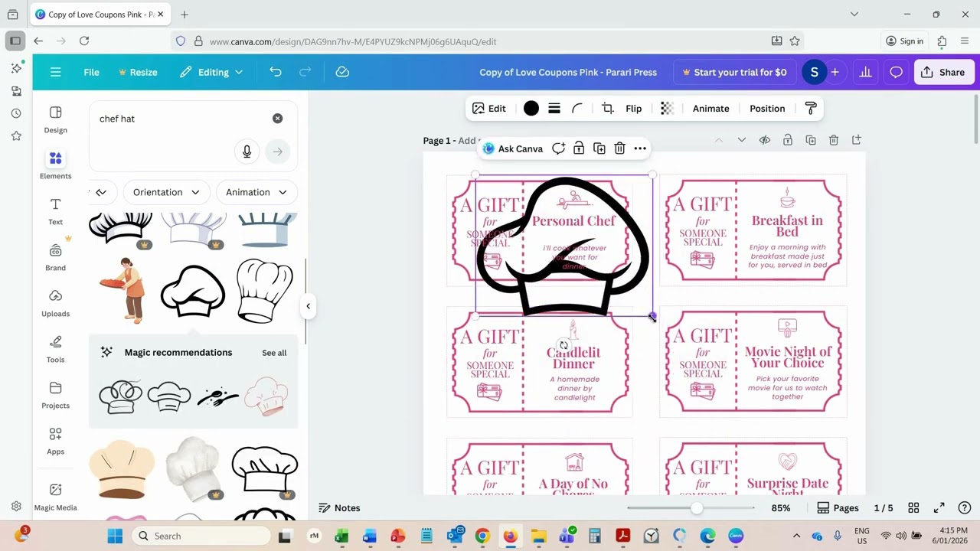Open the Apps panel in sidebar
This screenshot has height=551, width=980.
[x=55, y=441]
